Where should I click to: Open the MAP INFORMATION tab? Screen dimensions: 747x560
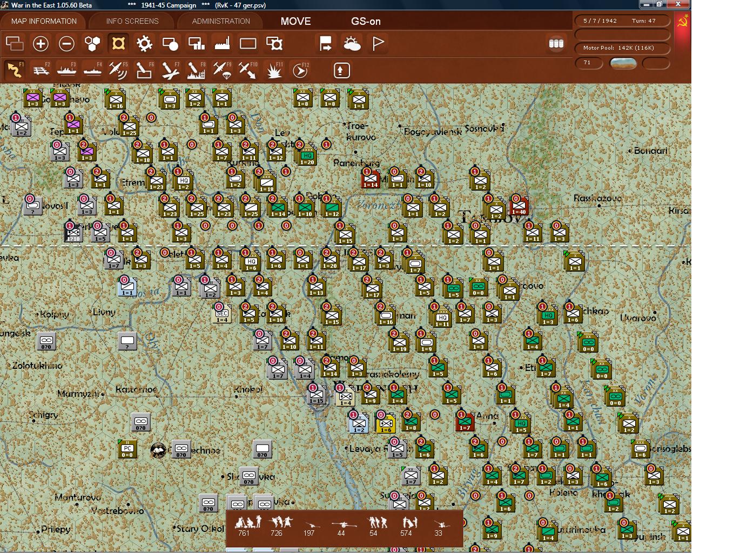[x=44, y=21]
